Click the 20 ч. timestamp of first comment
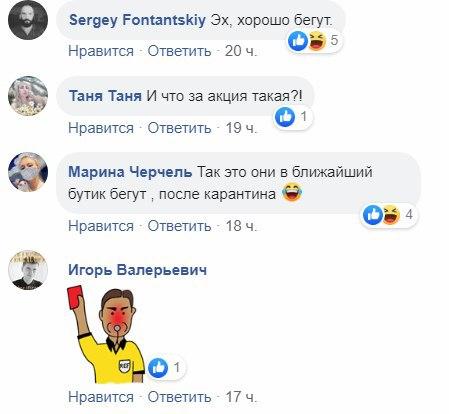The height and width of the screenshot is (414, 449). click(x=241, y=51)
